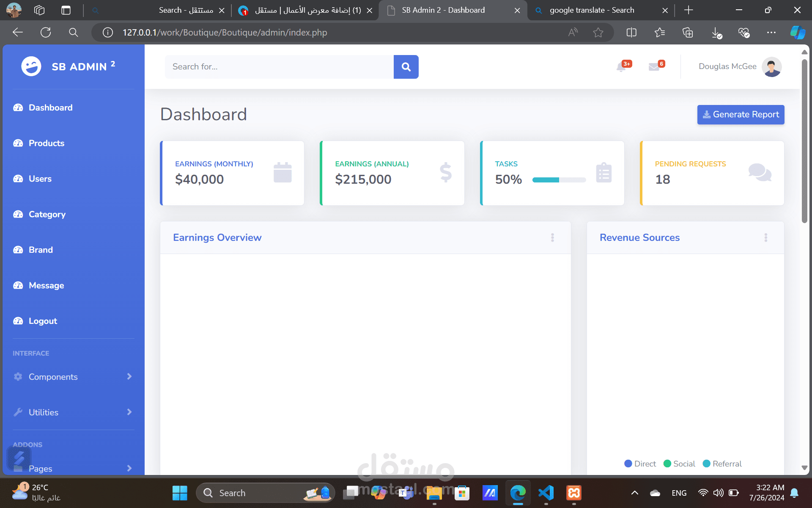Image resolution: width=812 pixels, height=508 pixels.
Task: Click the SB Admin smiley logo
Action: click(31, 66)
